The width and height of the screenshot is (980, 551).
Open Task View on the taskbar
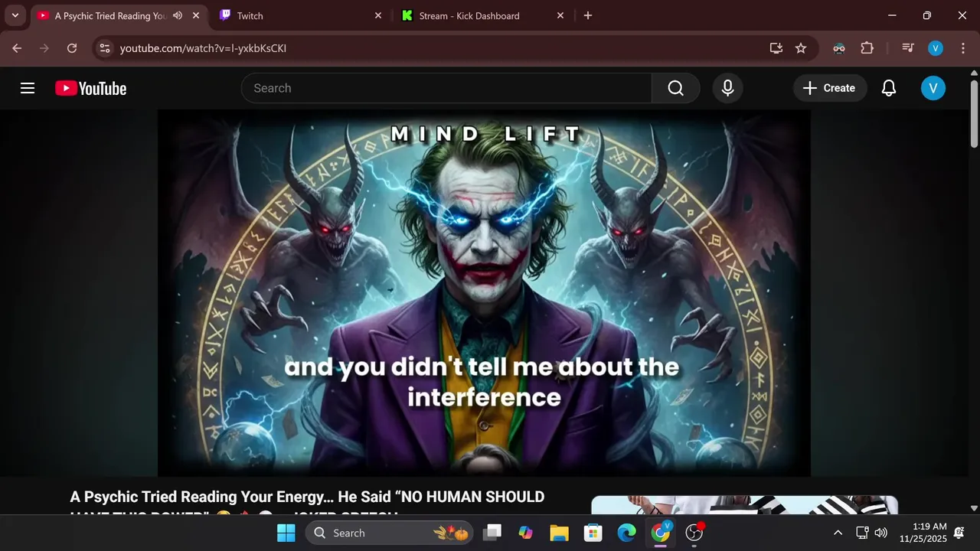(x=492, y=533)
